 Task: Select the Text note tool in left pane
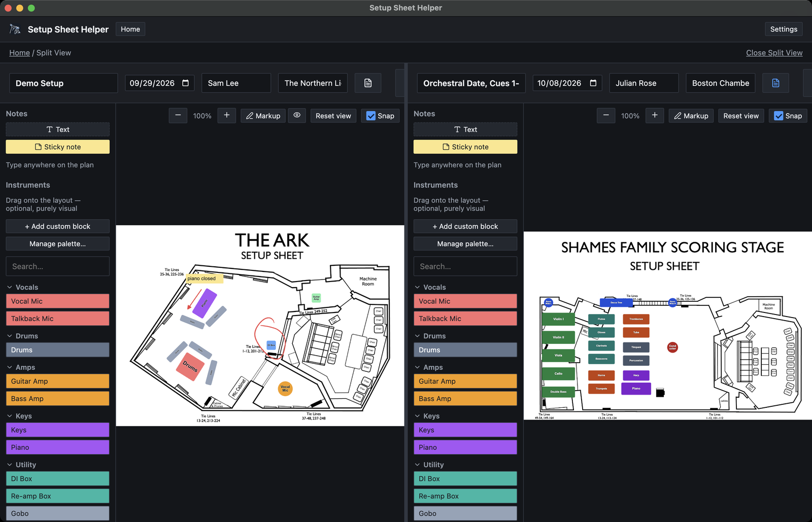(58, 129)
